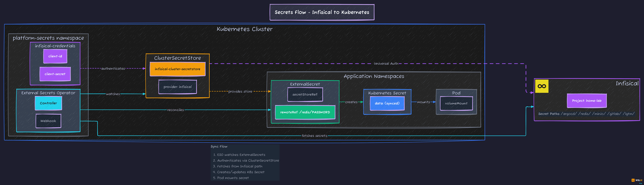Click the 'Kubernetes Secret' group label
The height and width of the screenshot is (185, 644).
[387, 93]
